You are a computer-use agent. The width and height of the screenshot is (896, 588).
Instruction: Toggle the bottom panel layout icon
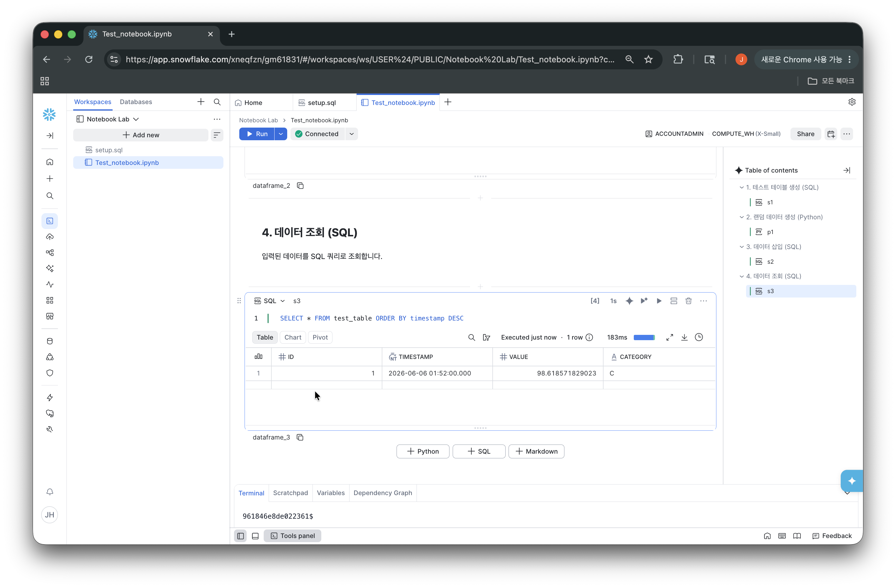[255, 536]
